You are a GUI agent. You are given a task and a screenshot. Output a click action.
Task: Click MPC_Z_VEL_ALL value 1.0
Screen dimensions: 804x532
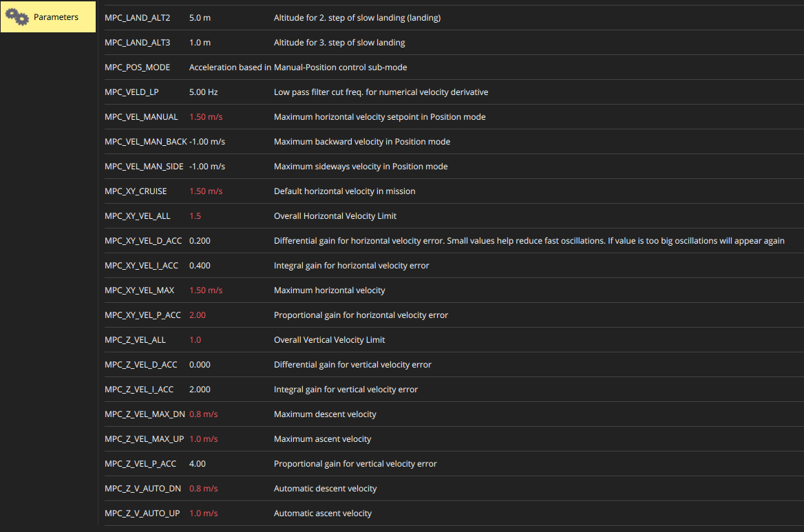click(x=195, y=340)
